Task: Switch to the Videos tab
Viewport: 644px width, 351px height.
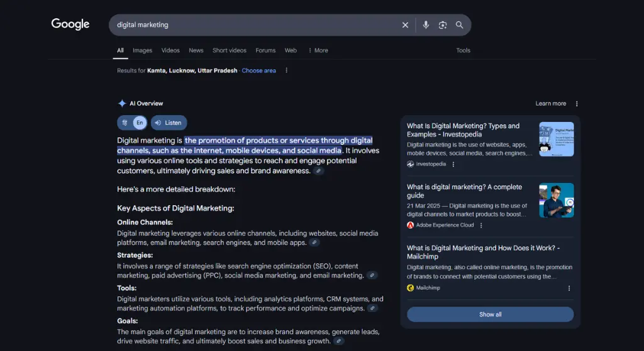Action: (170, 50)
